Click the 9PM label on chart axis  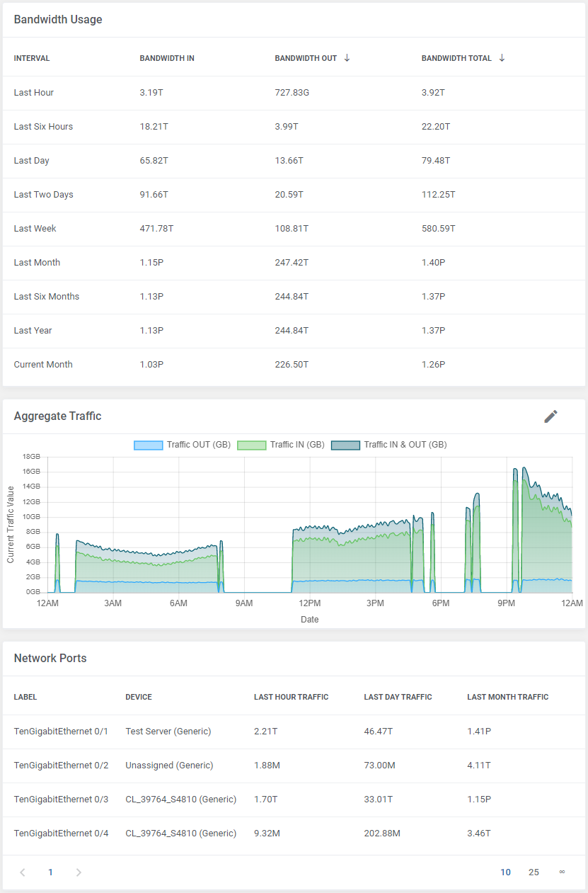coord(507,603)
